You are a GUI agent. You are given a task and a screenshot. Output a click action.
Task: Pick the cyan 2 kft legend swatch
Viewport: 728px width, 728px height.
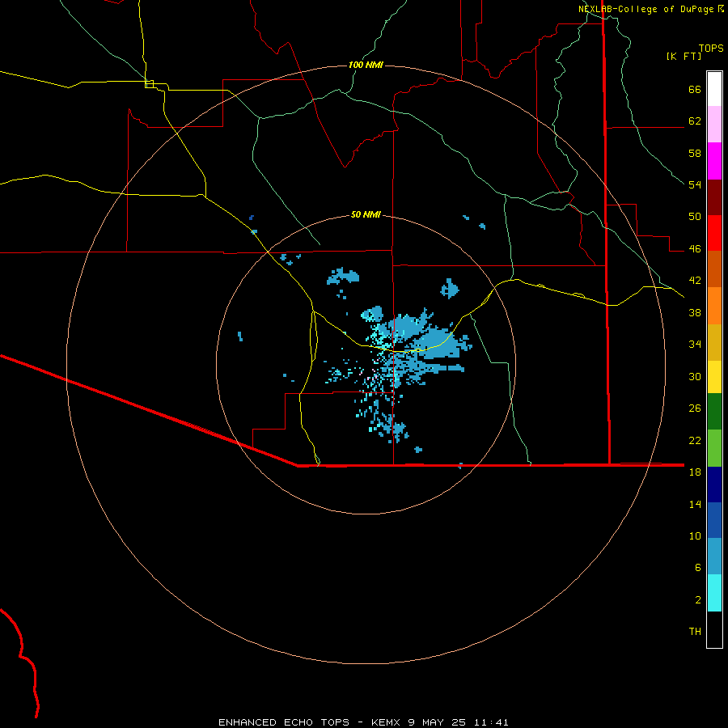714,593
